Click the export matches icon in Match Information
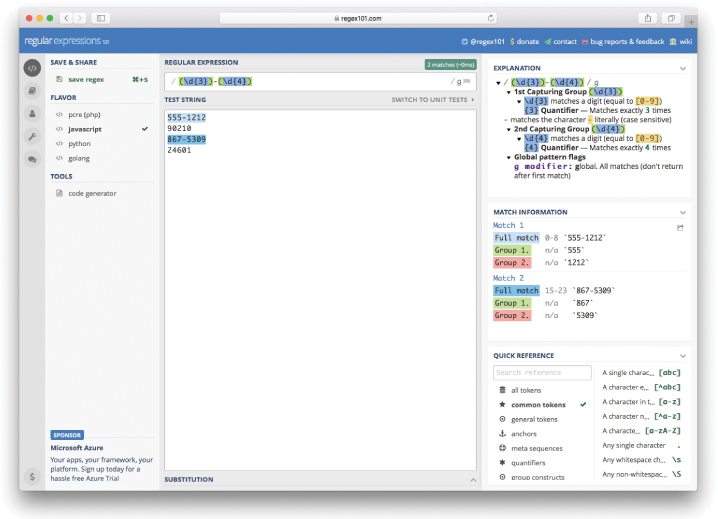The image size is (718, 519). click(x=681, y=227)
